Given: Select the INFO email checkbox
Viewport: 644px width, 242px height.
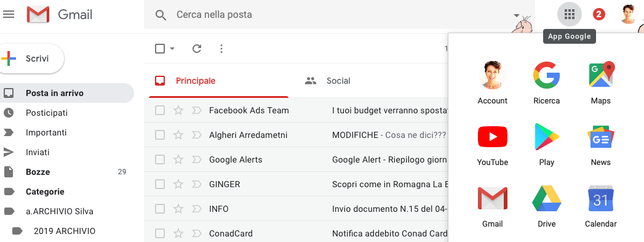Looking at the screenshot, I should click(x=160, y=209).
